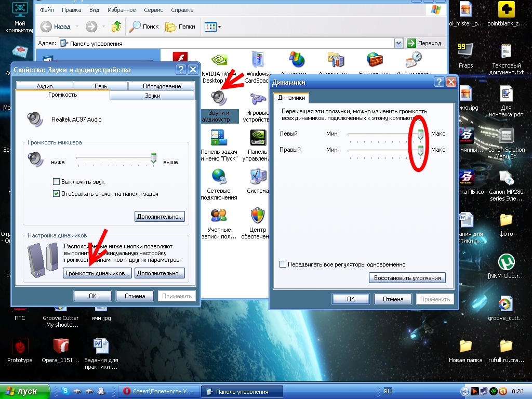The image size is (532, 399).
Task: Click the Громкость динамиков button
Action: (x=97, y=273)
